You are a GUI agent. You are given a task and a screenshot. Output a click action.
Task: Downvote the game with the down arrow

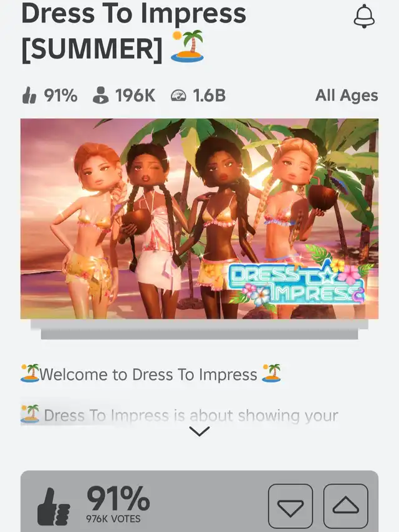tap(291, 506)
